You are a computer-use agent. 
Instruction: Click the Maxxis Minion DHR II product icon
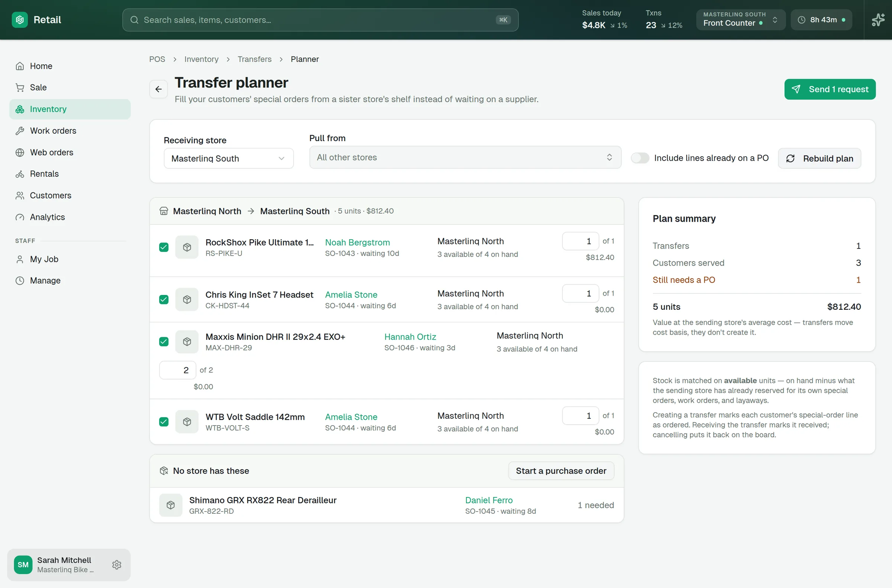(x=187, y=342)
